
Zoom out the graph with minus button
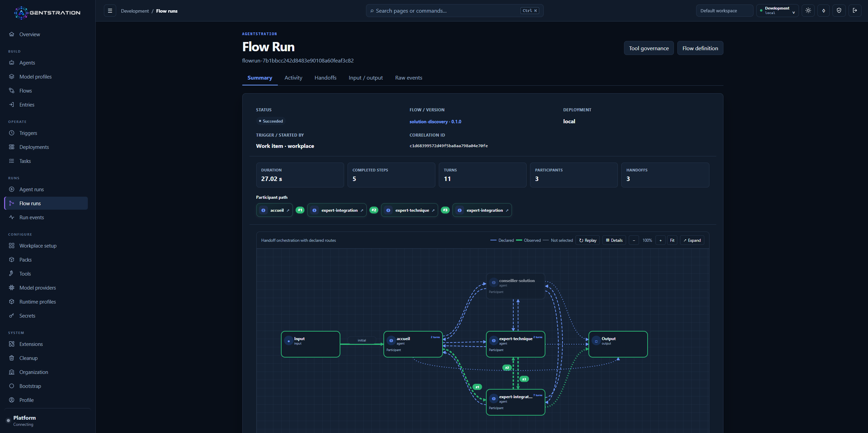coord(634,240)
